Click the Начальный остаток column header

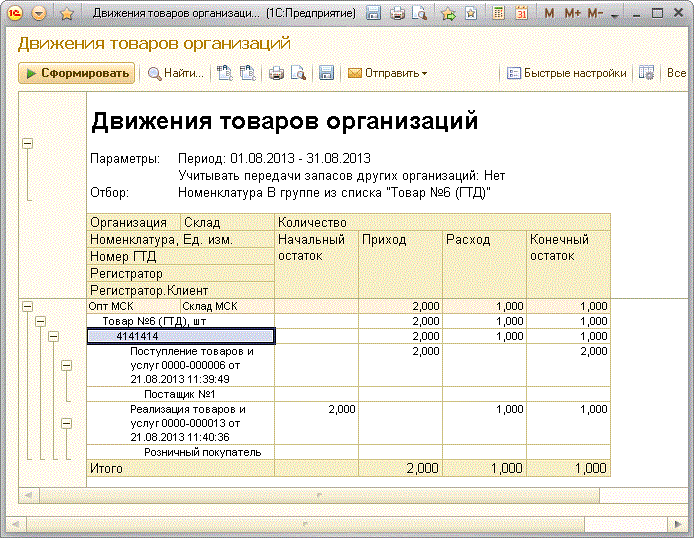tap(316, 264)
